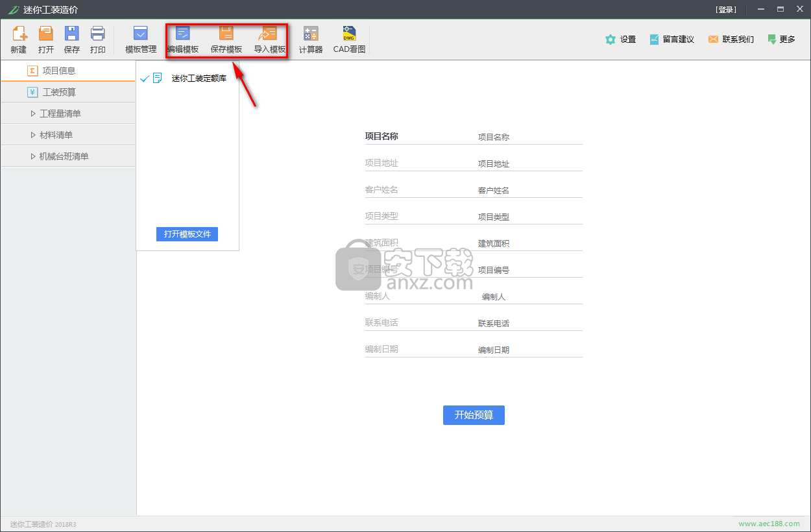811x532 pixels.
Task: Select the 编制日期 input field
Action: tap(529, 350)
